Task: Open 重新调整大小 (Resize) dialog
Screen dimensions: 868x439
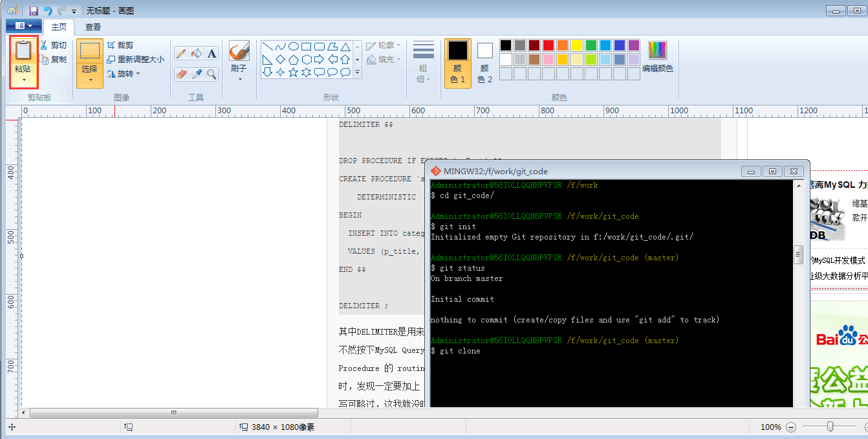Action: [x=135, y=60]
